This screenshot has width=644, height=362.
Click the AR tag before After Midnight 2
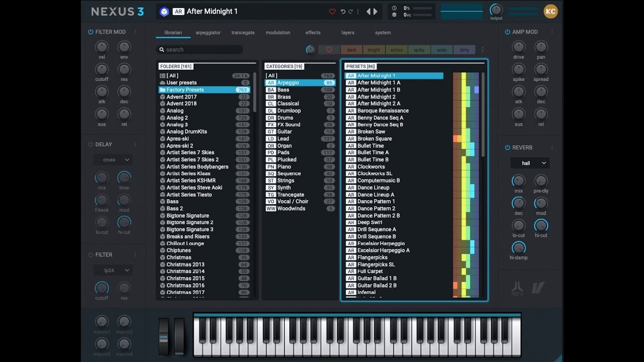pyautogui.click(x=351, y=97)
